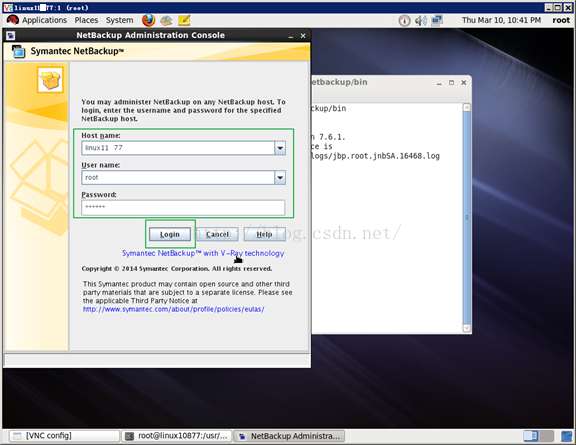576x445 pixels.
Task: Click the clock showing Thu Mar 10
Action: (x=501, y=20)
